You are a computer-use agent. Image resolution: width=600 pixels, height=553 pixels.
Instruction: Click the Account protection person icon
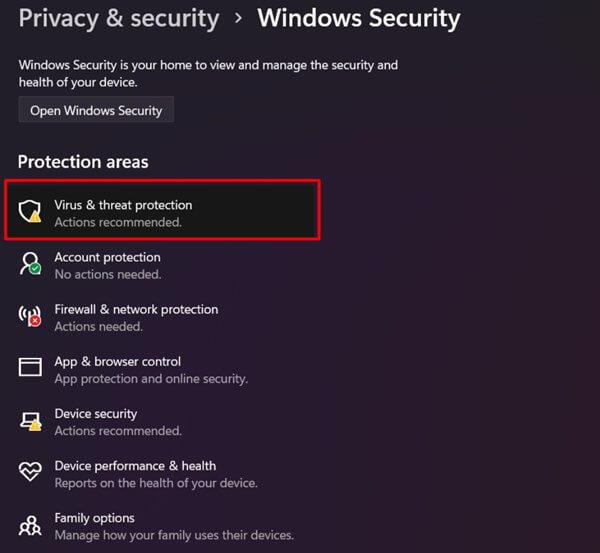click(31, 264)
